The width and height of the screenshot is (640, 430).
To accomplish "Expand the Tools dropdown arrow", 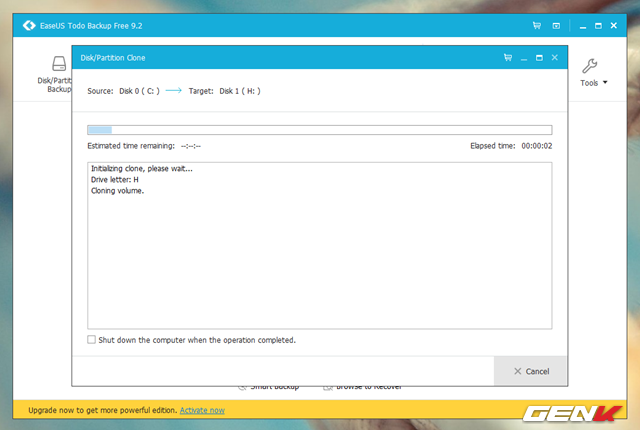I will 605,82.
